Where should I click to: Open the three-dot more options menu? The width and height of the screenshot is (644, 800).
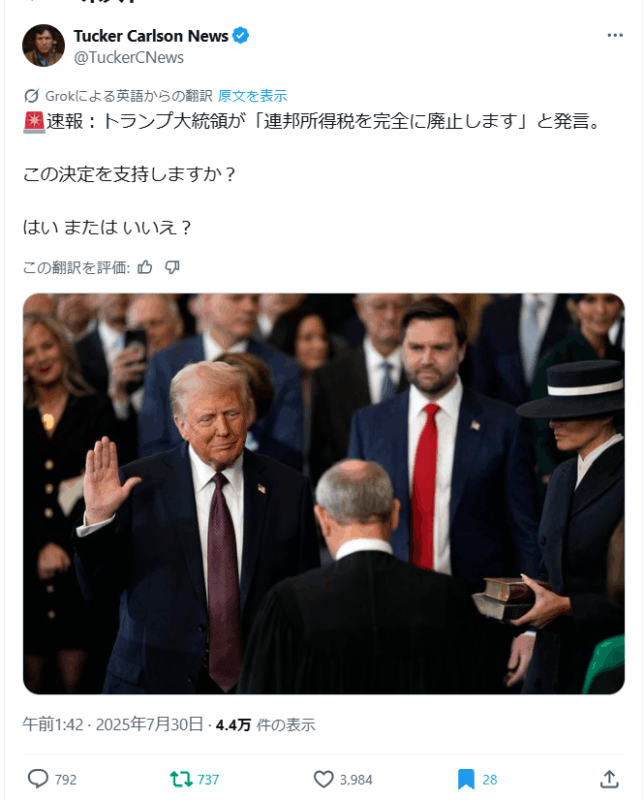click(615, 35)
